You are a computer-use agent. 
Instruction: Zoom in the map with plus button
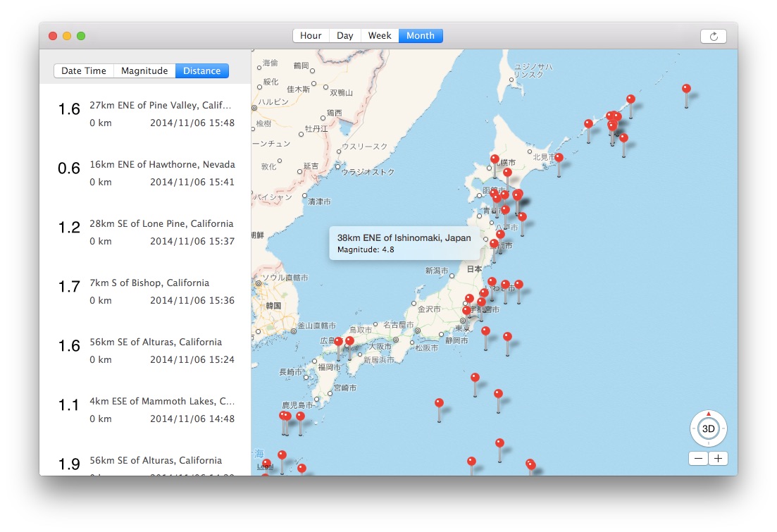pos(718,459)
